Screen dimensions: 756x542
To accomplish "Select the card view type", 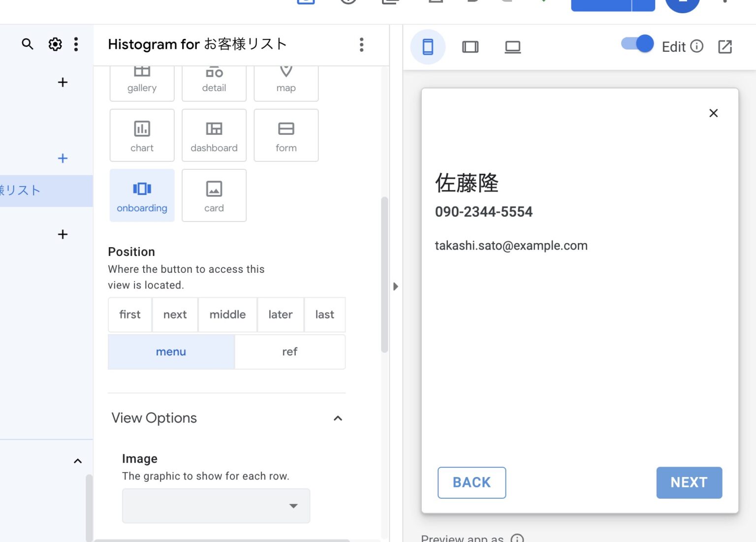I will tap(214, 195).
